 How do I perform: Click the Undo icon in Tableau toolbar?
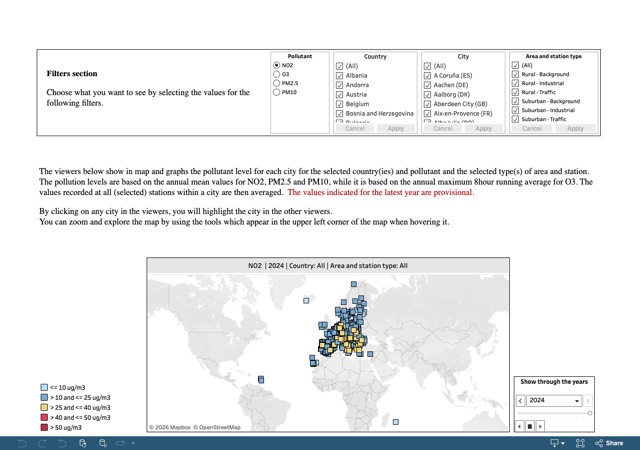pyautogui.click(x=22, y=443)
